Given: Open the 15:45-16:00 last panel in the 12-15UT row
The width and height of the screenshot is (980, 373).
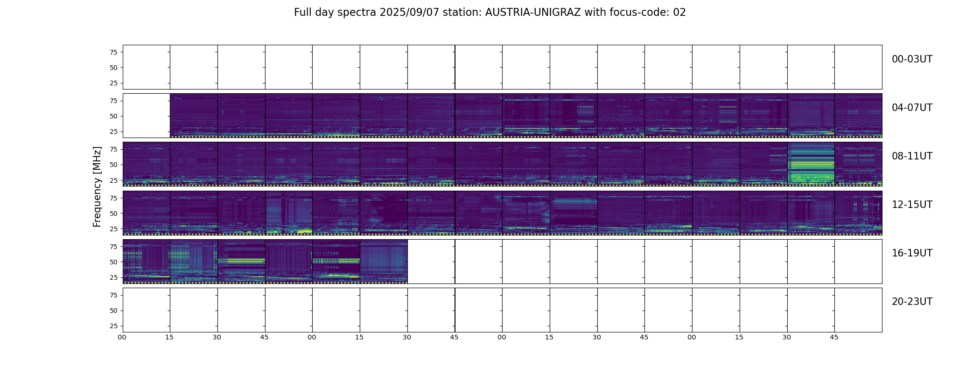Looking at the screenshot, I should click(859, 213).
